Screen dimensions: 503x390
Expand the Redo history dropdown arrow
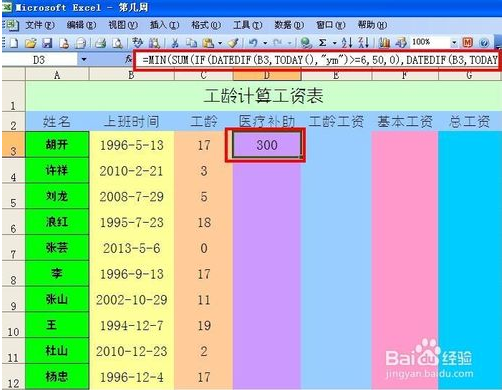click(290, 43)
